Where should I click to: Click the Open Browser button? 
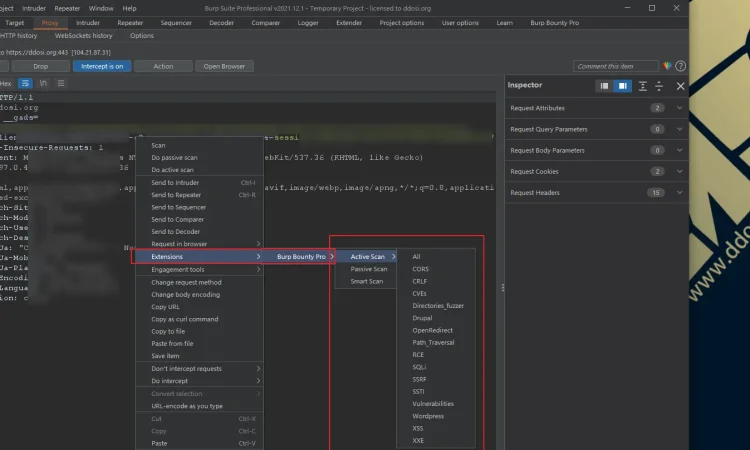tap(224, 66)
